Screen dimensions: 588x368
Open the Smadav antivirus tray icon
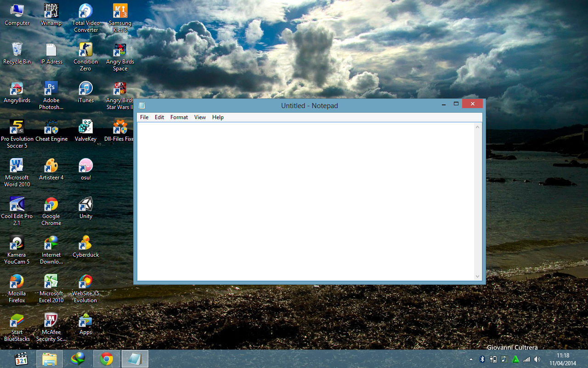[514, 359]
